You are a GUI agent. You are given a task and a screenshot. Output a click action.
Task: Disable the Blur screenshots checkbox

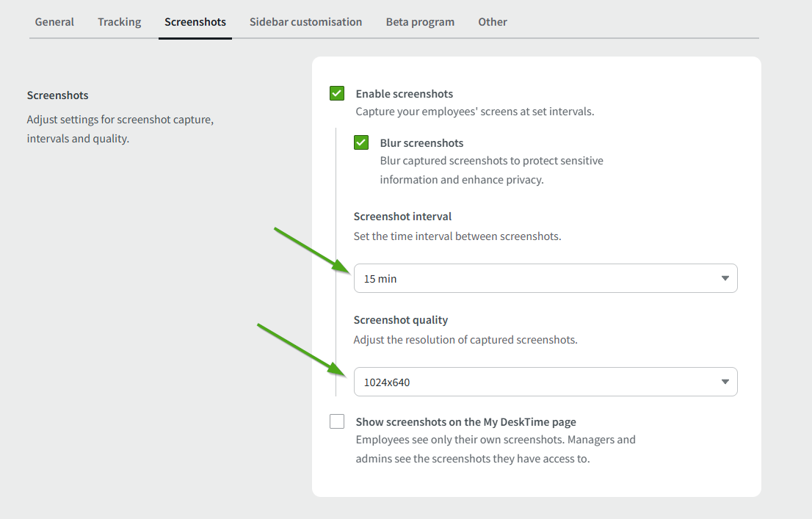pyautogui.click(x=361, y=142)
